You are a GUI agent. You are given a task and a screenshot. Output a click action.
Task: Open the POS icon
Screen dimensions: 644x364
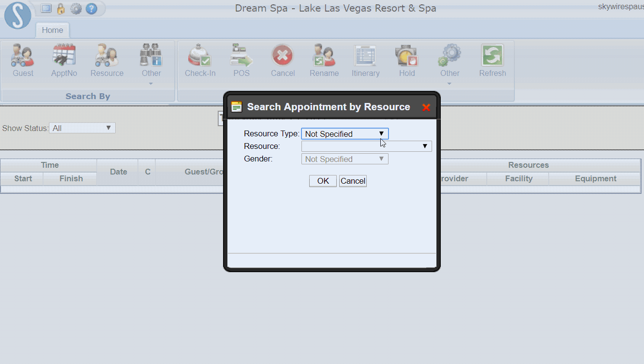(241, 56)
